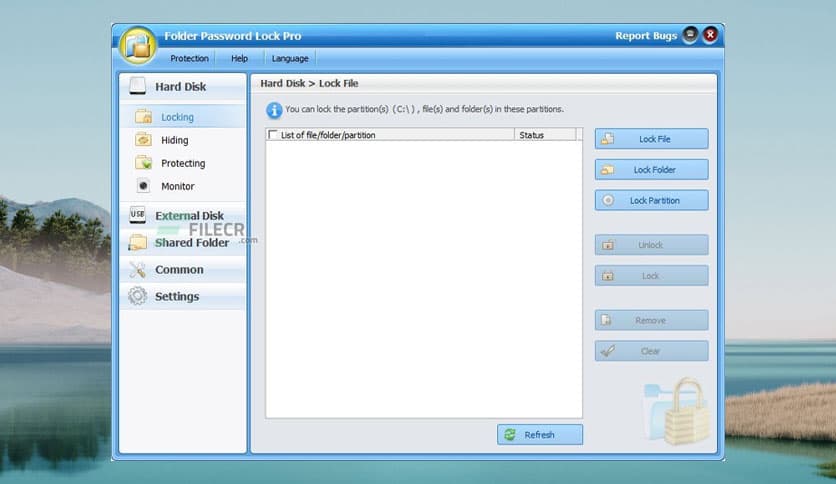
Task: Click the Locking folder icon in sidebar
Action: point(143,117)
